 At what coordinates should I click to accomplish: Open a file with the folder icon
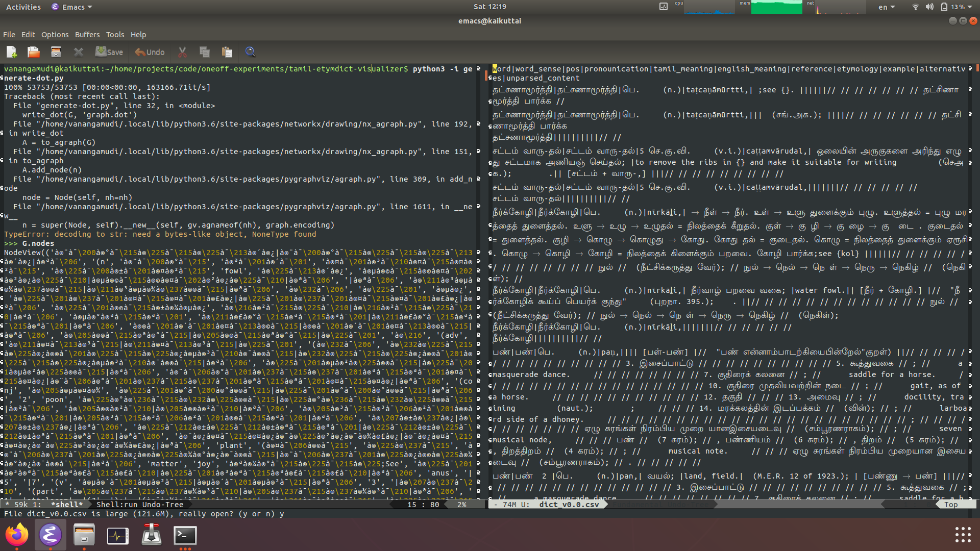[34, 52]
